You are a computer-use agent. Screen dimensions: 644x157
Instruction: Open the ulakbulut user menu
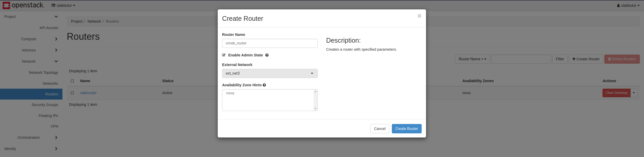click(628, 5)
